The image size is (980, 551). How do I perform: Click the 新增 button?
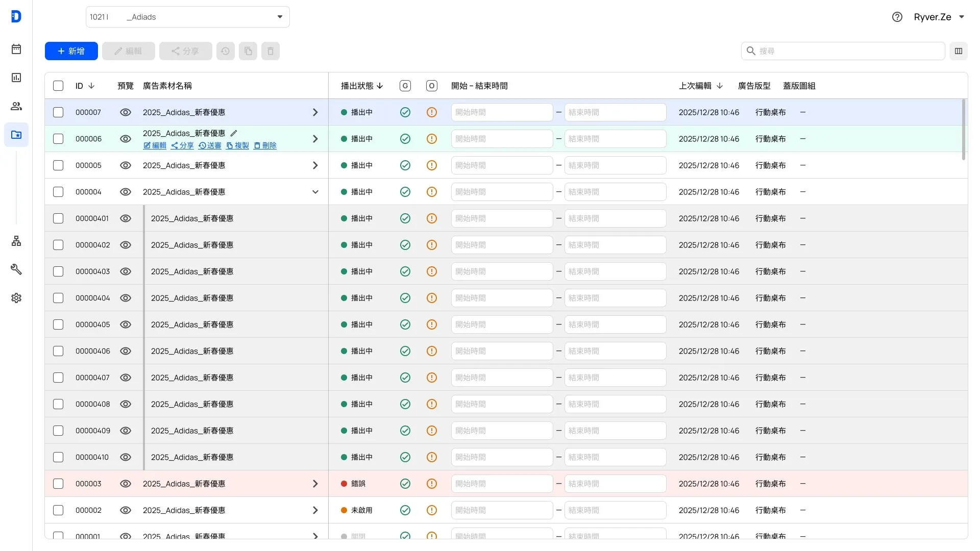pyautogui.click(x=71, y=51)
